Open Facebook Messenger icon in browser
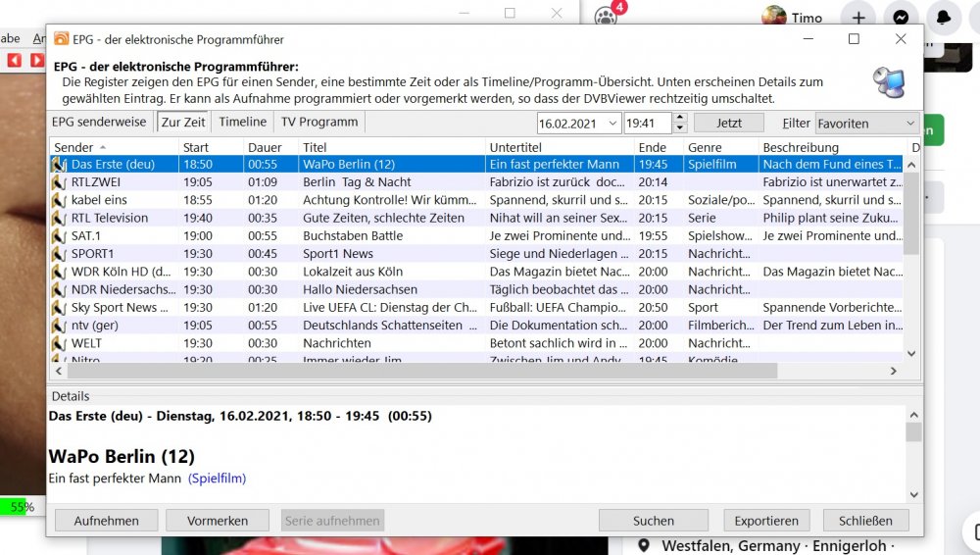980x555 pixels. coord(901,18)
